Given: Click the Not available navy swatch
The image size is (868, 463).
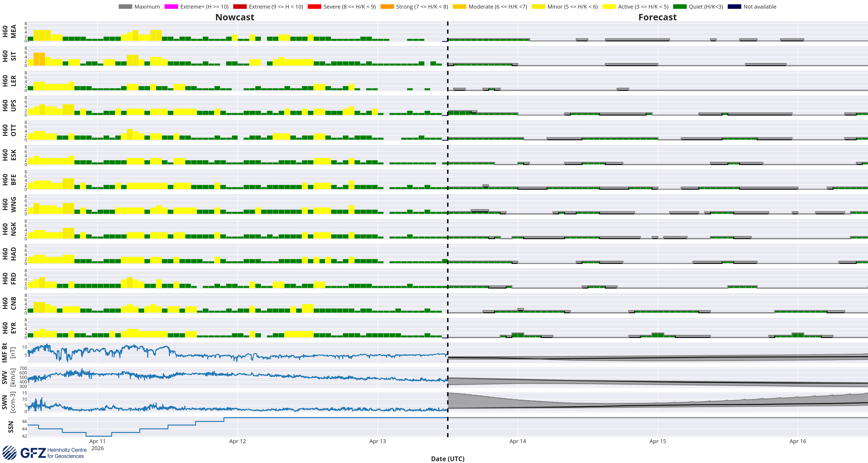Looking at the screenshot, I should [734, 7].
